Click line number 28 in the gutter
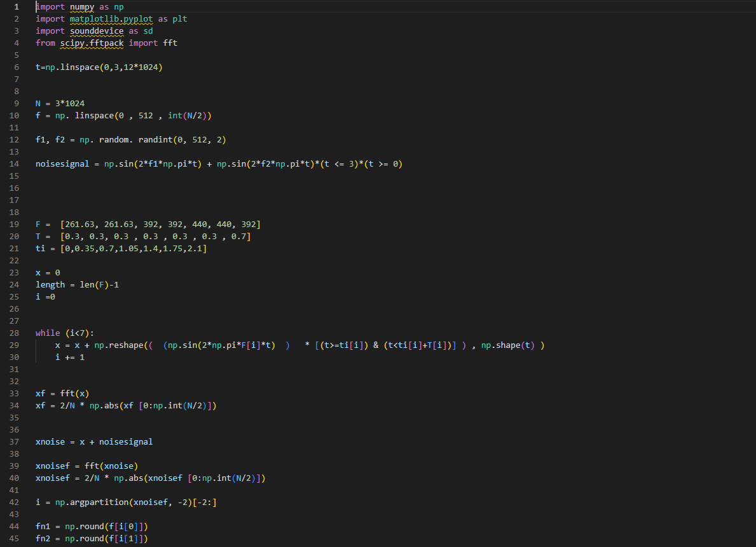The image size is (756, 547). point(14,333)
